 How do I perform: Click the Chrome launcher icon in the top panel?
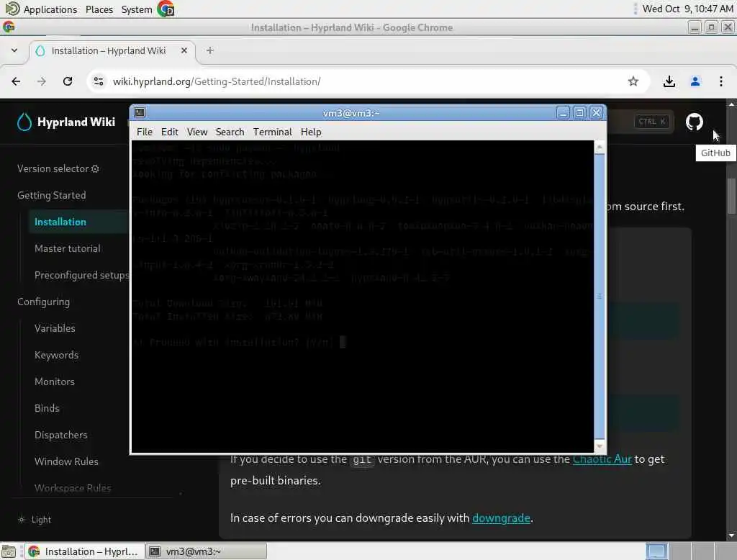[166, 9]
